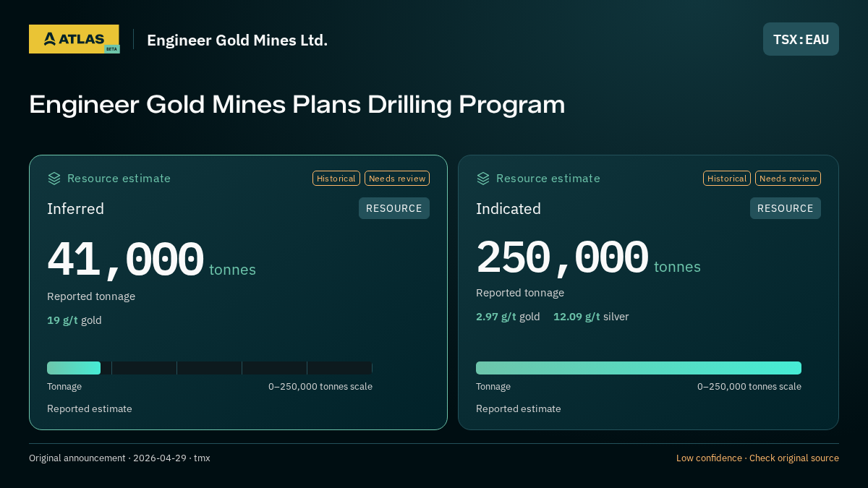The width and height of the screenshot is (868, 488).
Task: Click the 41,000 tonnes figure
Action: coord(151,260)
